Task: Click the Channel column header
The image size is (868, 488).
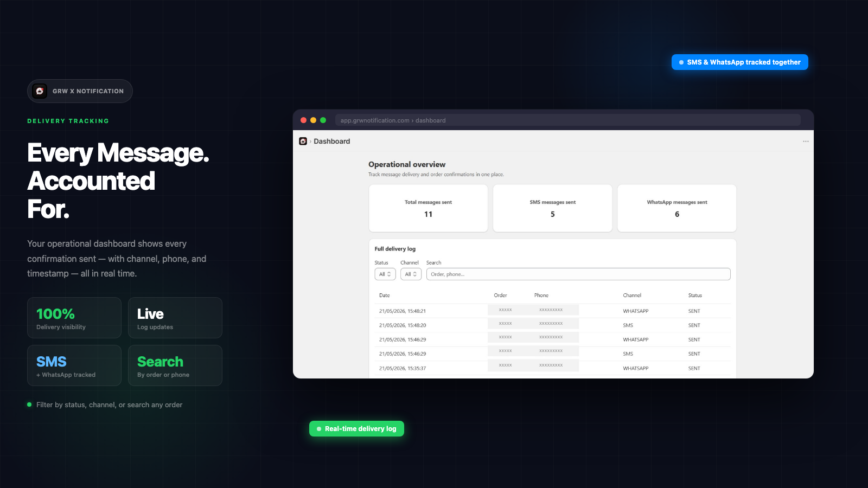Action: coord(632,296)
